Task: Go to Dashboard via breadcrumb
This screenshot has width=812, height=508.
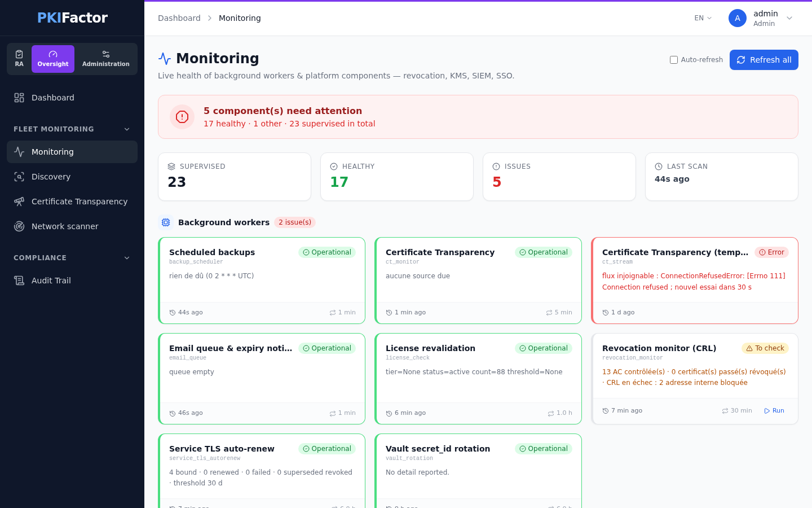Action: coord(179,18)
